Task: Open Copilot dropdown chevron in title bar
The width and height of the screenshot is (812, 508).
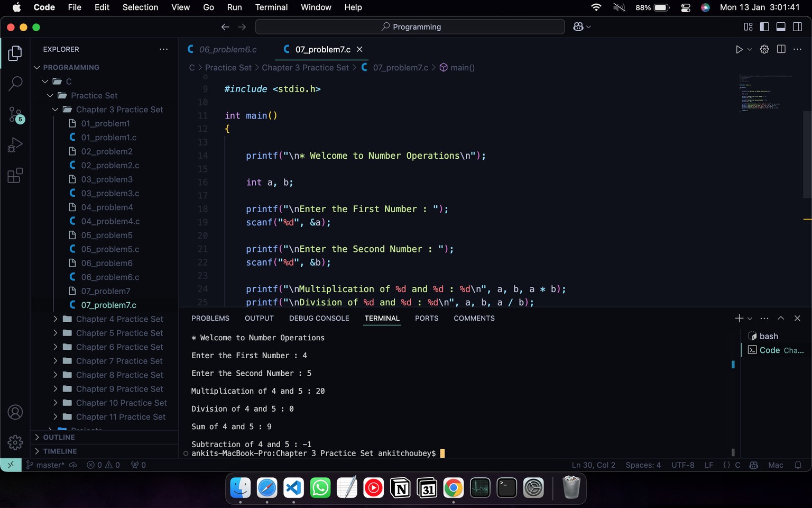Action: [x=589, y=27]
